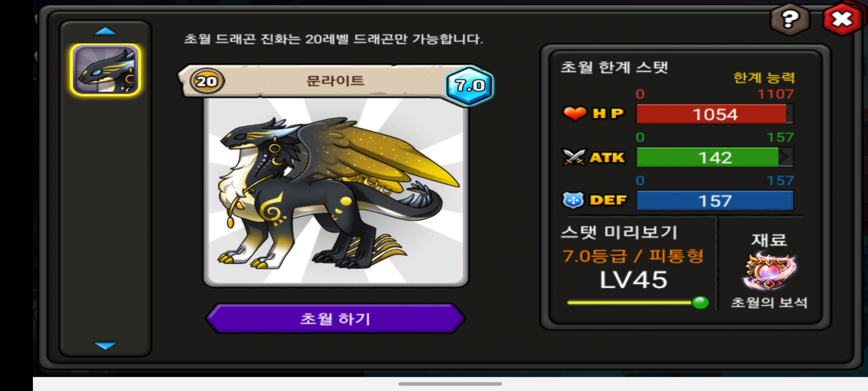Tap the level 20 gold coin badge

(207, 81)
